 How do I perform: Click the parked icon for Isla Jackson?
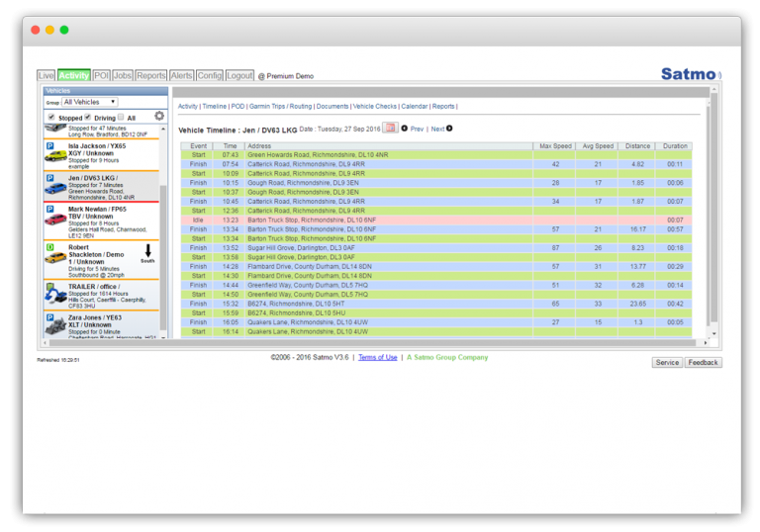[x=49, y=145]
